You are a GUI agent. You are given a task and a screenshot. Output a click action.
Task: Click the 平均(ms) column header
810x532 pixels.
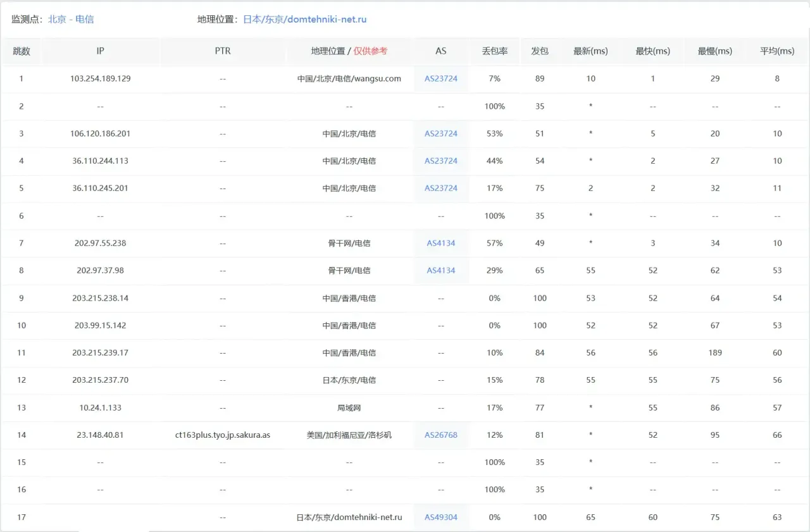click(777, 51)
